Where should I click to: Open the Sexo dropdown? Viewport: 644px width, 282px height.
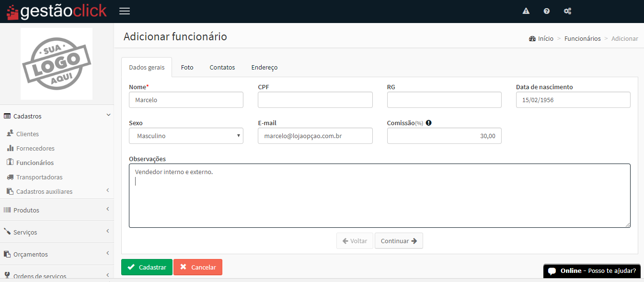pos(186,136)
